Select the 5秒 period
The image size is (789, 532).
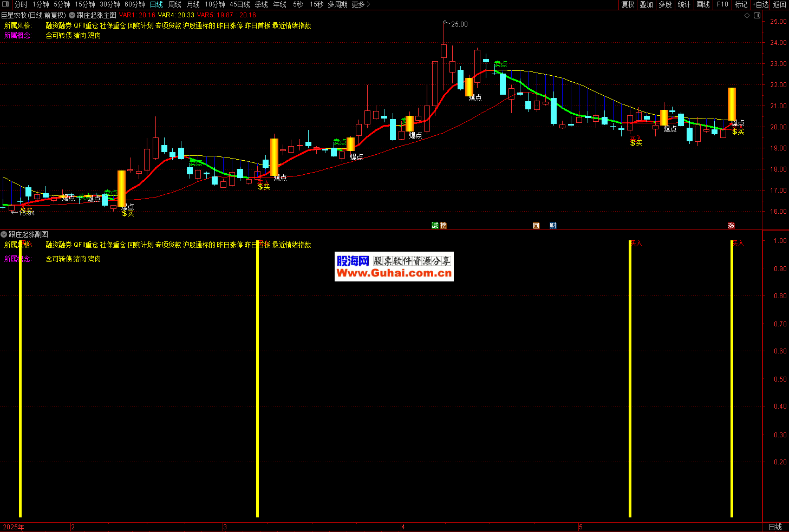(298, 4)
